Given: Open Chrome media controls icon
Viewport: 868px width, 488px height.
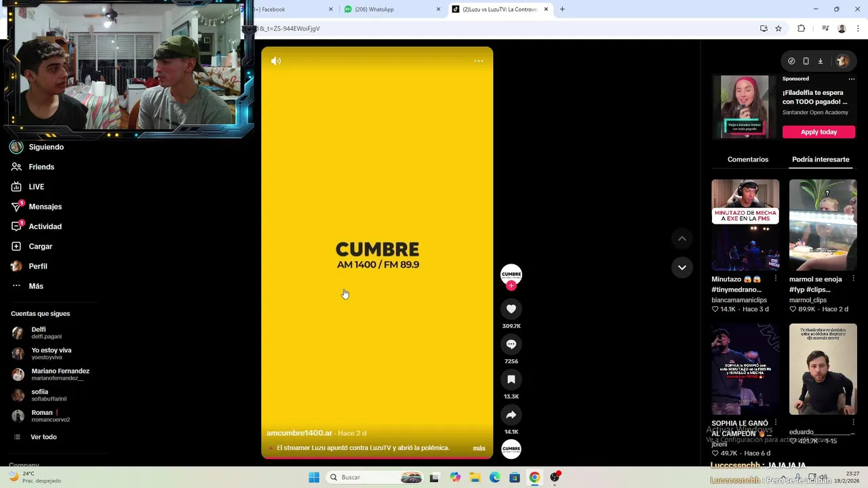Looking at the screenshot, I should pos(825,28).
